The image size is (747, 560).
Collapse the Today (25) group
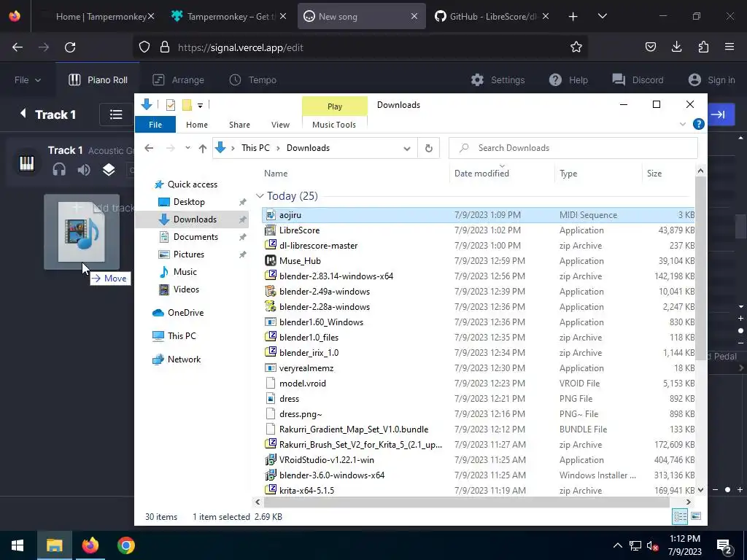[x=260, y=195]
